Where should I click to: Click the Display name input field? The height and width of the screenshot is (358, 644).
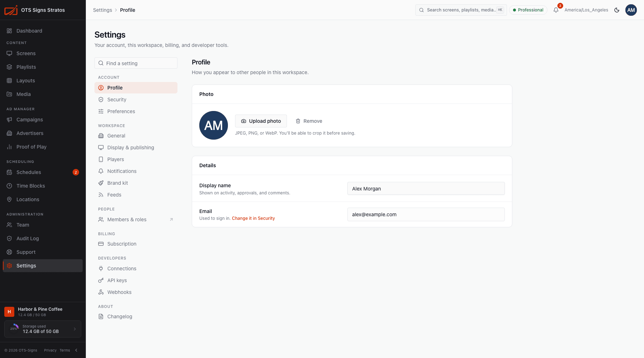click(x=426, y=189)
